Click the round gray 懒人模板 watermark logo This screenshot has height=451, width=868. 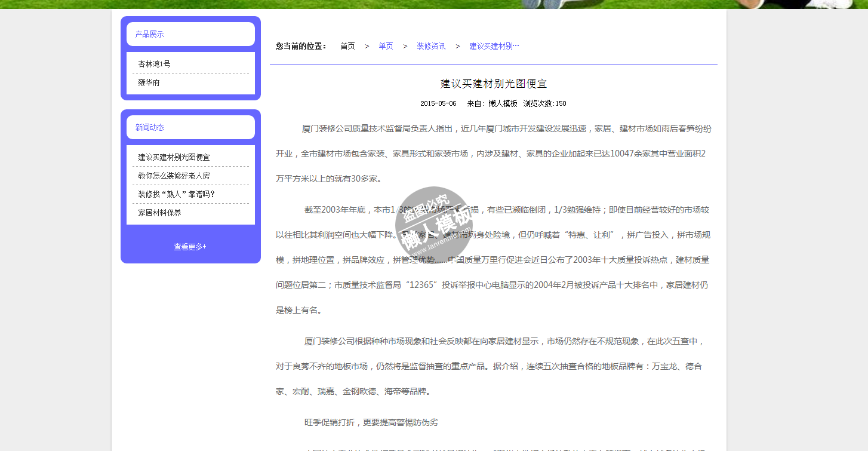[434, 225]
